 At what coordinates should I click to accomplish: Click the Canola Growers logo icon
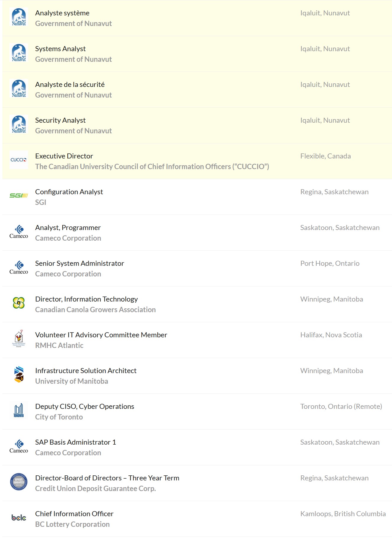point(19,303)
